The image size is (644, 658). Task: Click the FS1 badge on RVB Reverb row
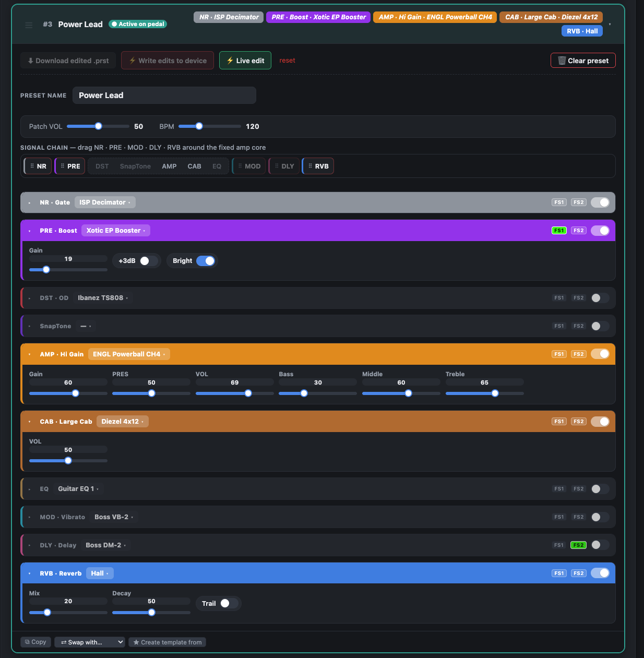[x=559, y=573]
